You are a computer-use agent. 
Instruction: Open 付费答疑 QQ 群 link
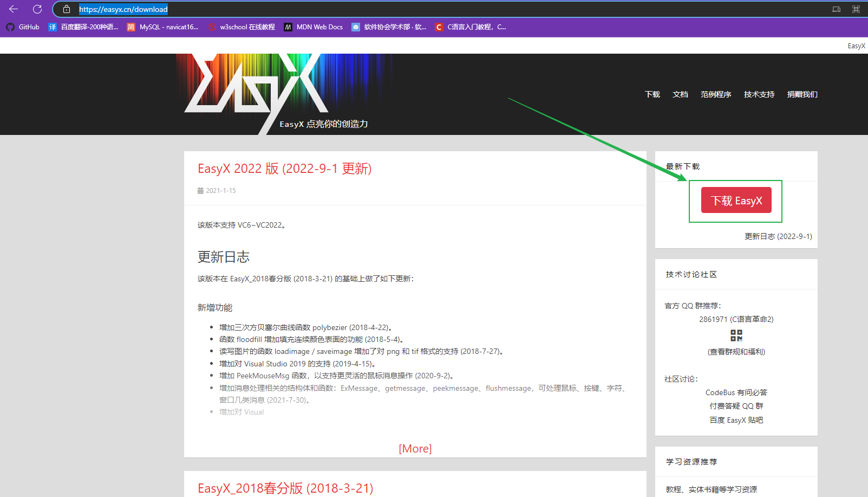736,406
